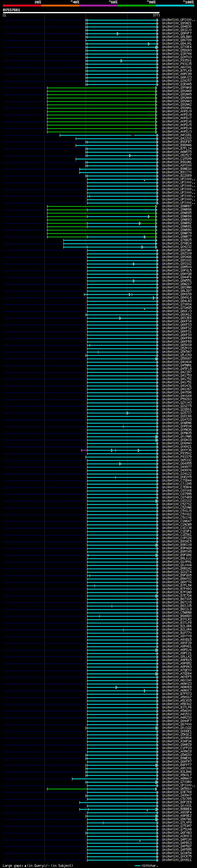Screen dimensions: 197x868
Task: Select hit label UniRef100_Q39257
Action: point(177,81)
